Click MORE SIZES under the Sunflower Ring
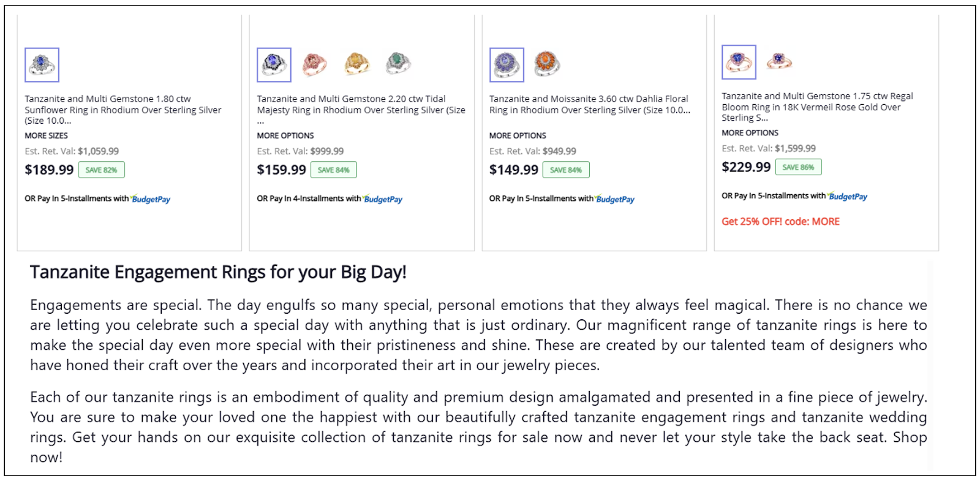Screen dimensions: 980x481 pyautogui.click(x=46, y=135)
